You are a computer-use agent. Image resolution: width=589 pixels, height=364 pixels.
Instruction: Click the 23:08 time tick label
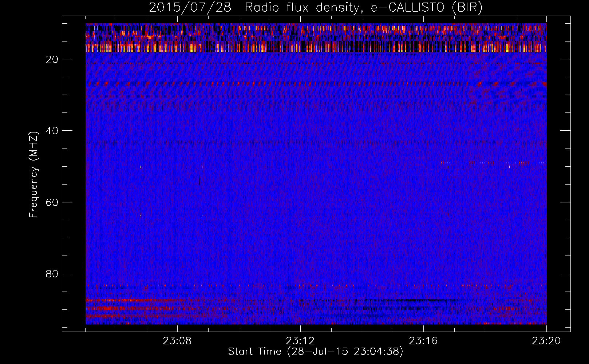177,341
